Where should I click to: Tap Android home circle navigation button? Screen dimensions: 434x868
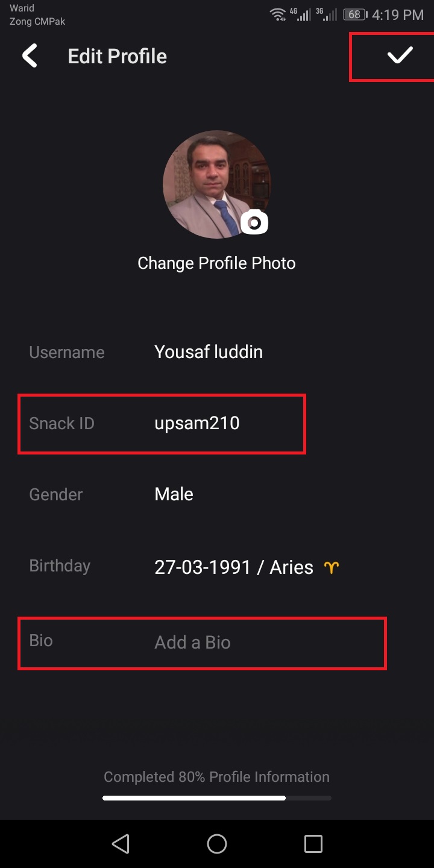pyautogui.click(x=217, y=843)
